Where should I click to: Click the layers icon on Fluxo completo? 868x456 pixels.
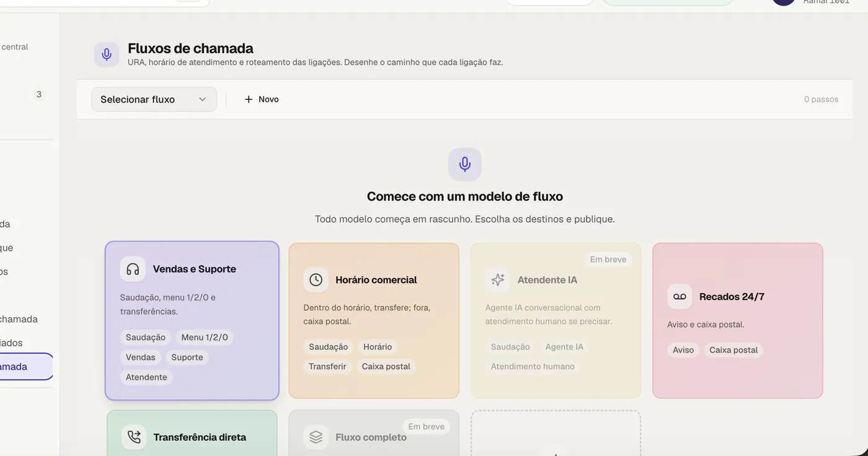click(x=316, y=437)
